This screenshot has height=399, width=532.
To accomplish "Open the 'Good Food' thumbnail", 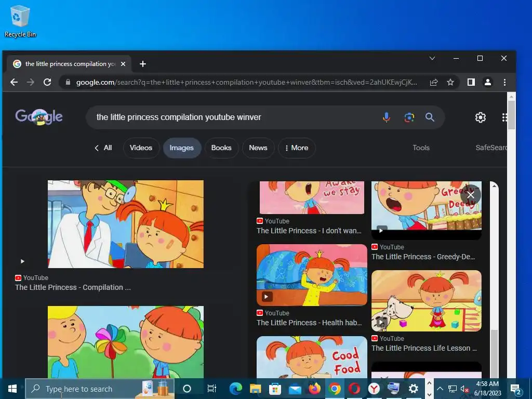I will (312, 357).
